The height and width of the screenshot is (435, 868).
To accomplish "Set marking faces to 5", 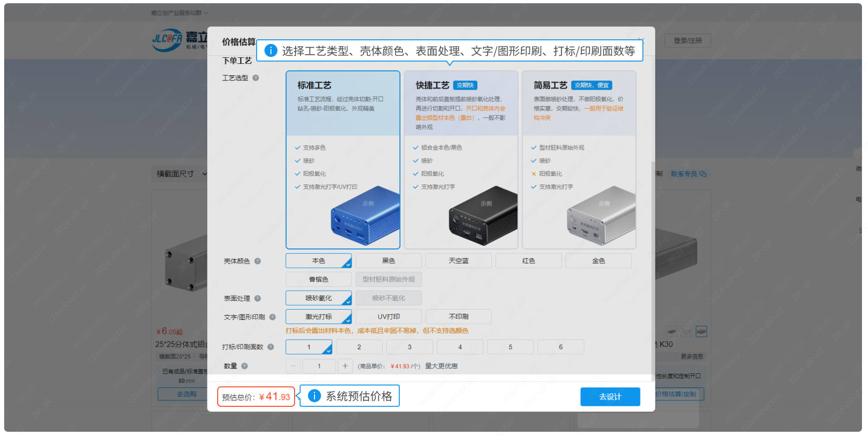I will 510,347.
